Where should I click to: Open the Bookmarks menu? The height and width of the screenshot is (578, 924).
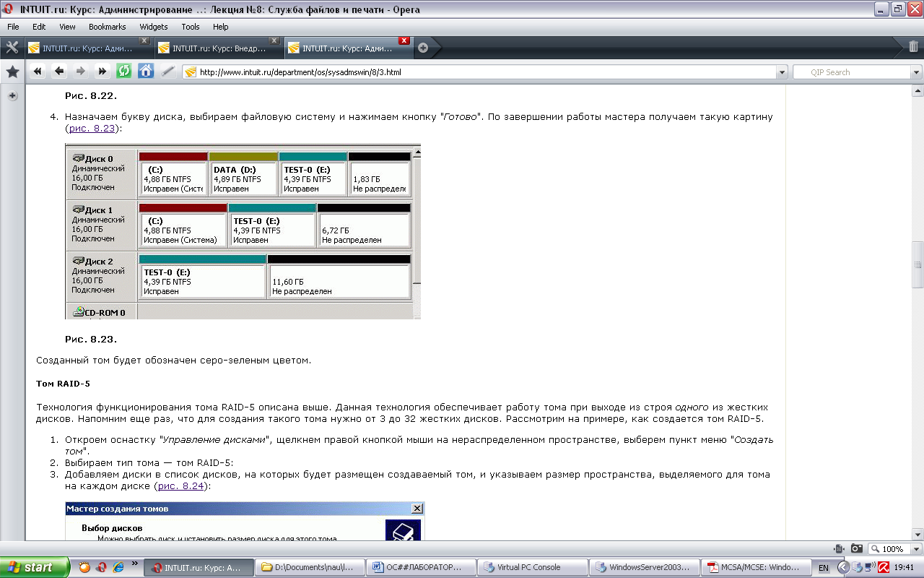(x=108, y=27)
